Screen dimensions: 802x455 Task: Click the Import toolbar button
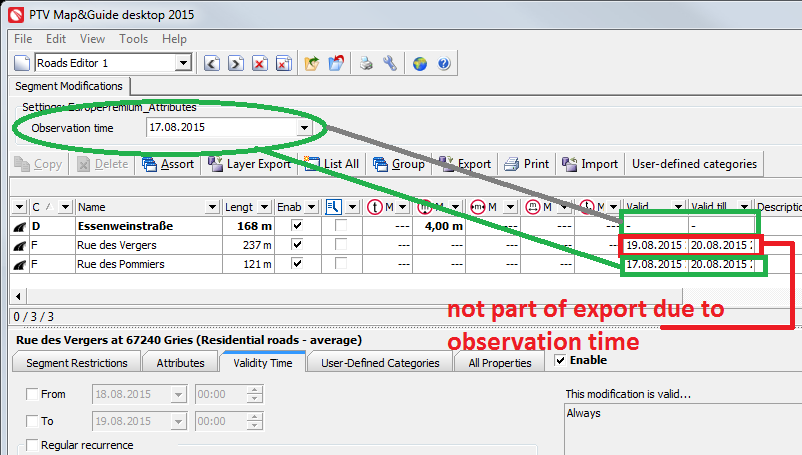point(589,164)
